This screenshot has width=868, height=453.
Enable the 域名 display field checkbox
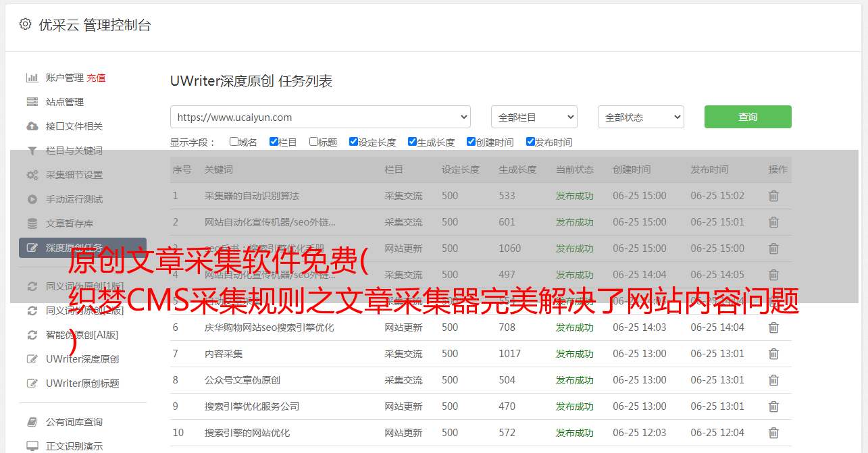[234, 142]
